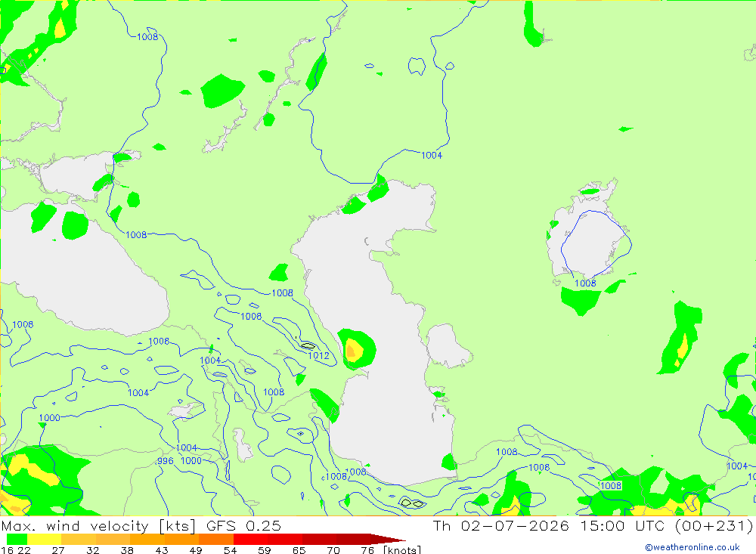Click the '1012' isobar label
This screenshot has width=756, height=554.
point(319,356)
